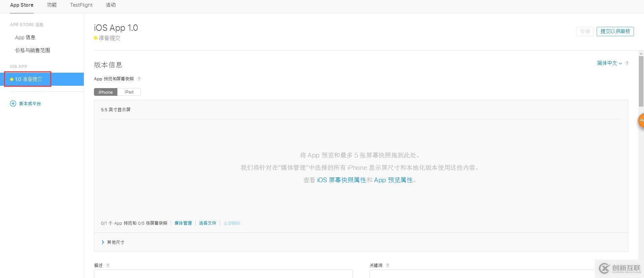Click the page vertical scrollbar thumb
The image size is (644, 278).
click(x=641, y=81)
